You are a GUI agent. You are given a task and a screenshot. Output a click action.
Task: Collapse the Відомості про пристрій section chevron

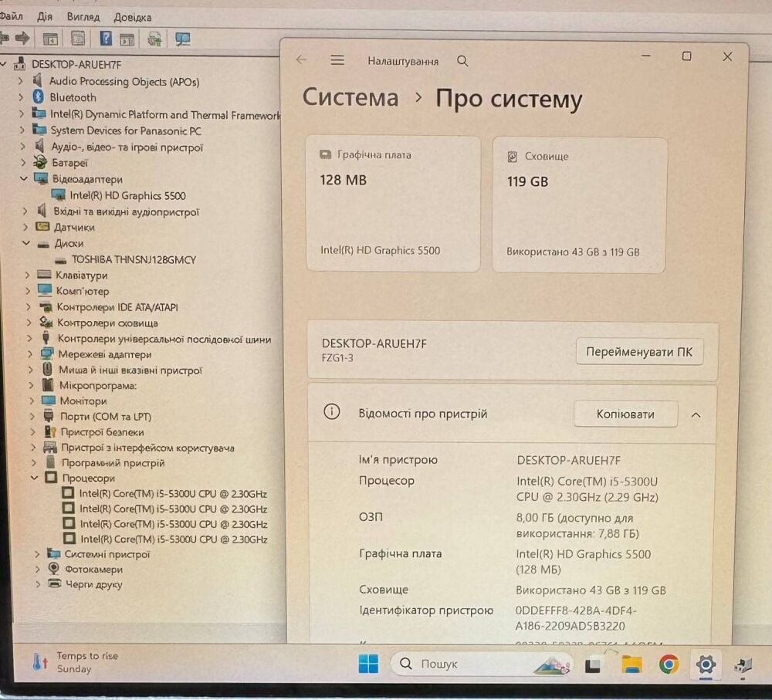[696, 415]
